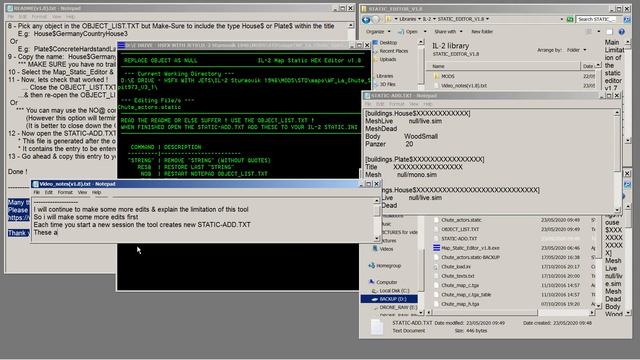
Task: Click Open button in Explorer toolbar
Action: [x=407, y=31]
